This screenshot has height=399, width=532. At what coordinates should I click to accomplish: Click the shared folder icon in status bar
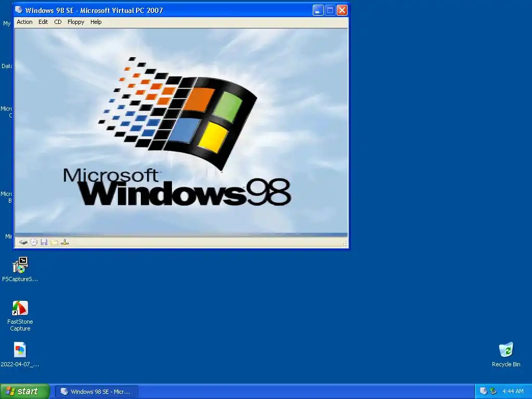click(54, 242)
